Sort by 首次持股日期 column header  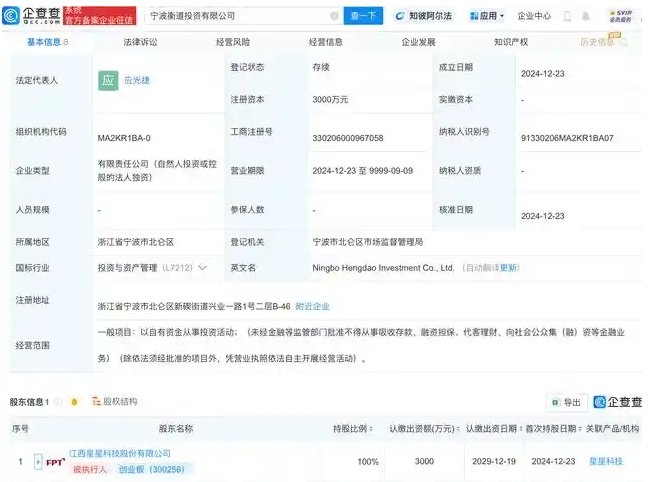point(553,429)
